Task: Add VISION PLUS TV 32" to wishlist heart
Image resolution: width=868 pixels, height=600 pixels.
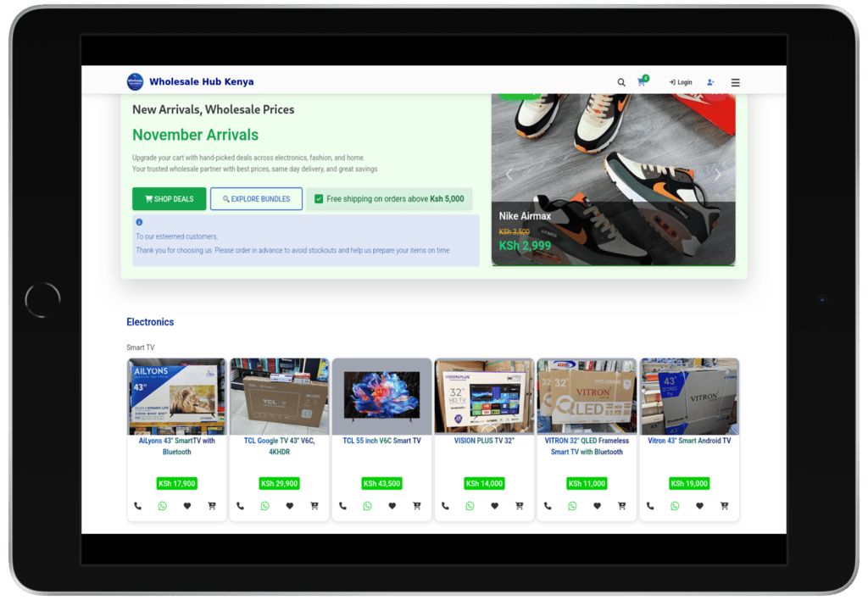Action: pos(494,505)
